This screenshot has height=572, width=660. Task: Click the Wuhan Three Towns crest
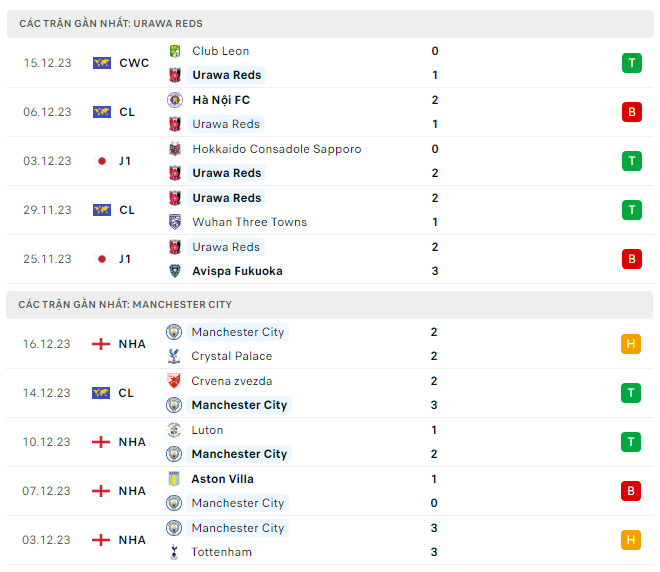click(174, 222)
